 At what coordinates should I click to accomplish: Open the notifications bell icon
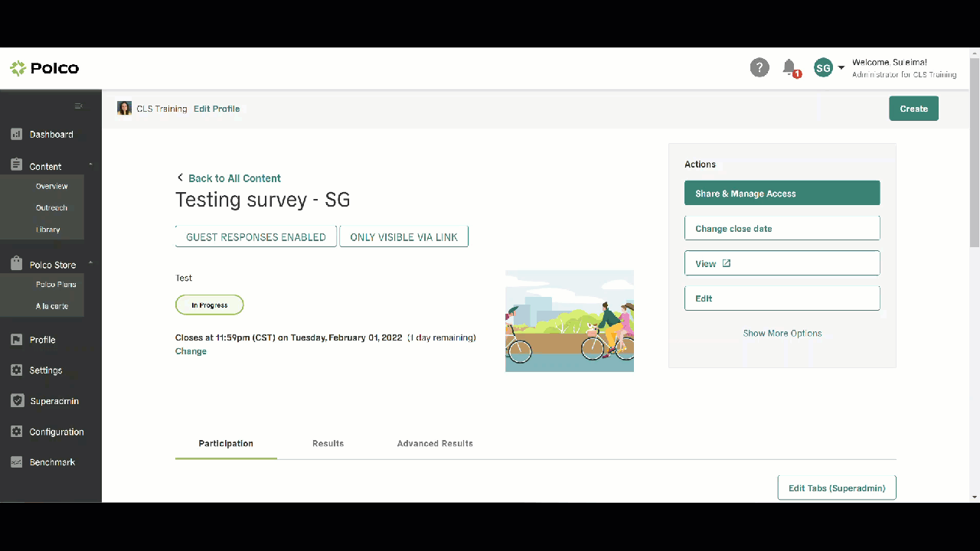pos(789,67)
